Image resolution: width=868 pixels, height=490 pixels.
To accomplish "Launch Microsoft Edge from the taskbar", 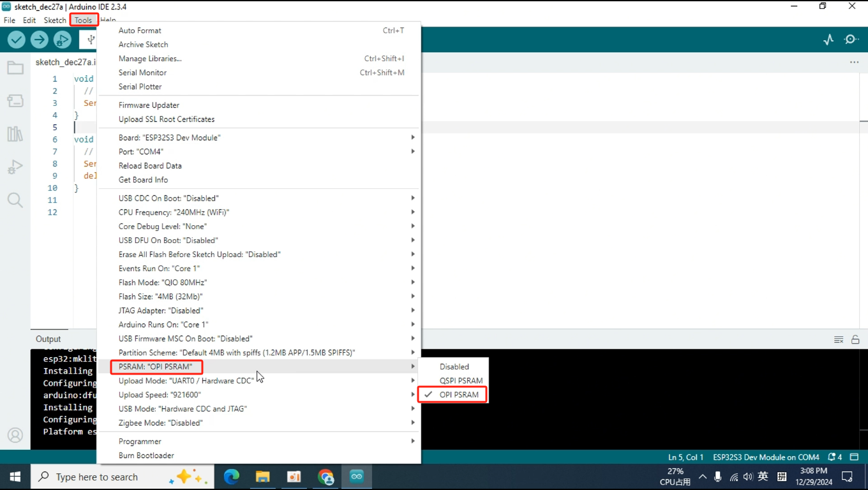I will click(x=231, y=477).
